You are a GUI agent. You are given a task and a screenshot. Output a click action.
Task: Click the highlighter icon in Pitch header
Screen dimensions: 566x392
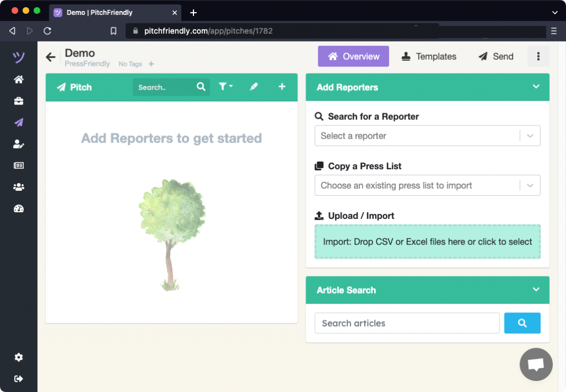click(x=254, y=87)
